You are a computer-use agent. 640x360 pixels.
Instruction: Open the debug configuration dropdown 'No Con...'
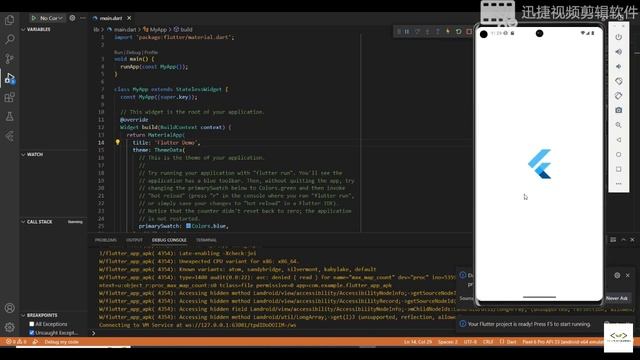point(51,18)
